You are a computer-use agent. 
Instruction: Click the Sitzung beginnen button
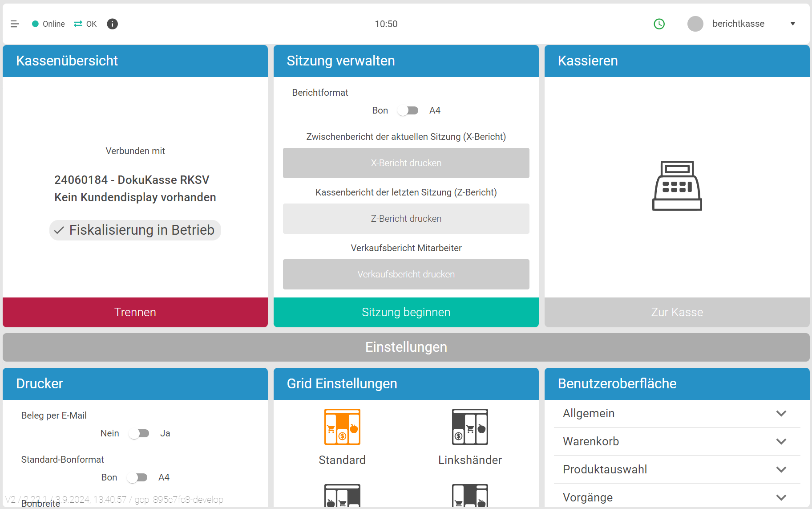pos(406,312)
